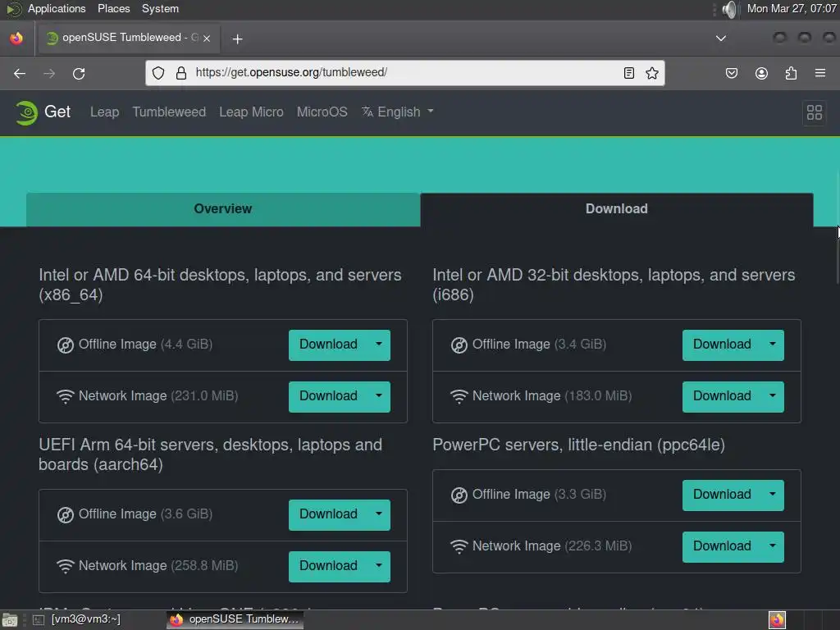The height and width of the screenshot is (630, 840).
Task: Expand x86_64 Offline Image download arrow
Action: tap(379, 345)
